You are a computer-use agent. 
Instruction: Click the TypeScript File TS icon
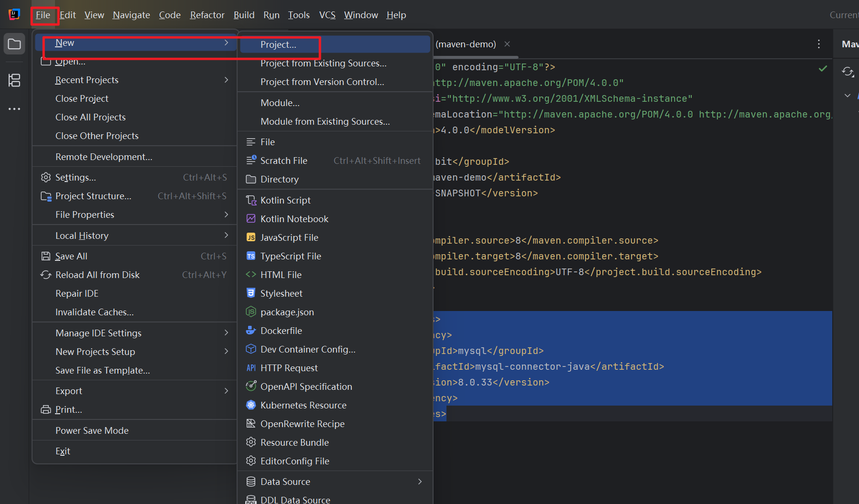(x=251, y=256)
